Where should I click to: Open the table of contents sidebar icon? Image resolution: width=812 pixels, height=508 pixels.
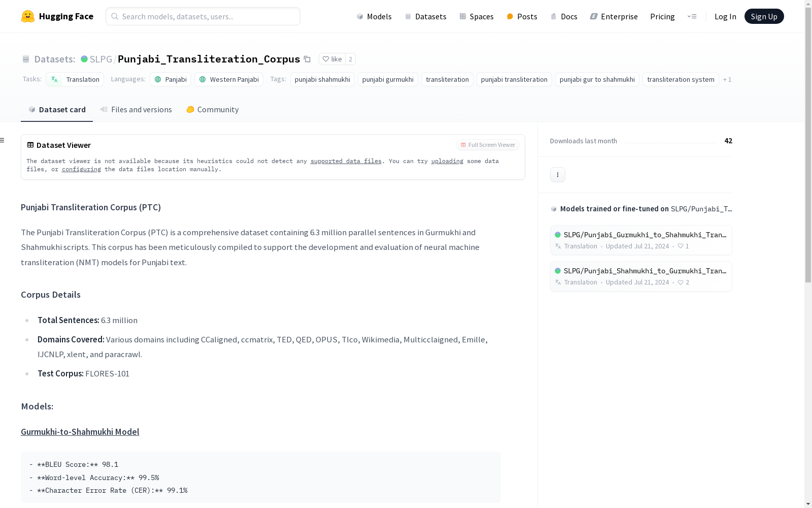coord(2,140)
